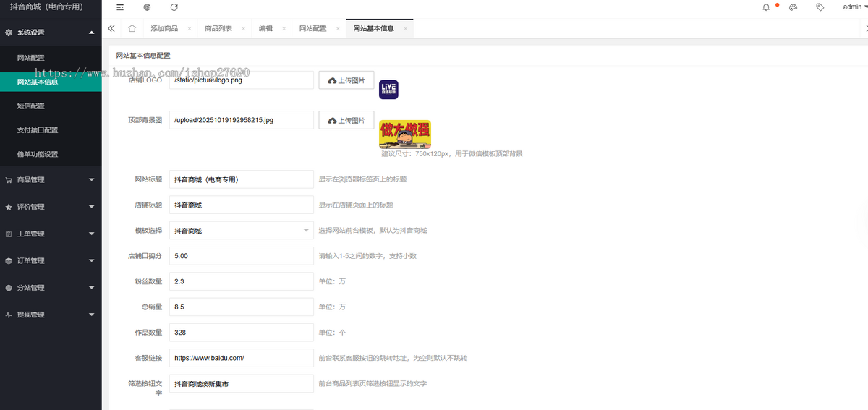The height and width of the screenshot is (410, 868).
Task: Switch to the 商品列表 tab
Action: tap(218, 29)
